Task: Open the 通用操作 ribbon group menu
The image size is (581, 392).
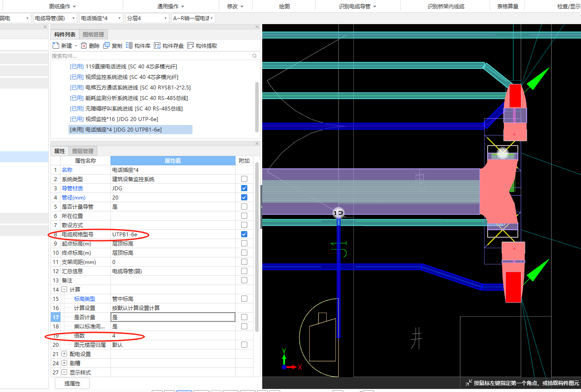Action: [x=171, y=7]
